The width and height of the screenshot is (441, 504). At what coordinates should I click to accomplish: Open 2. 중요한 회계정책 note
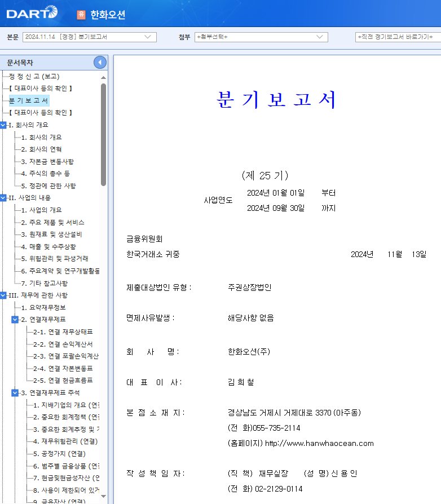66,417
